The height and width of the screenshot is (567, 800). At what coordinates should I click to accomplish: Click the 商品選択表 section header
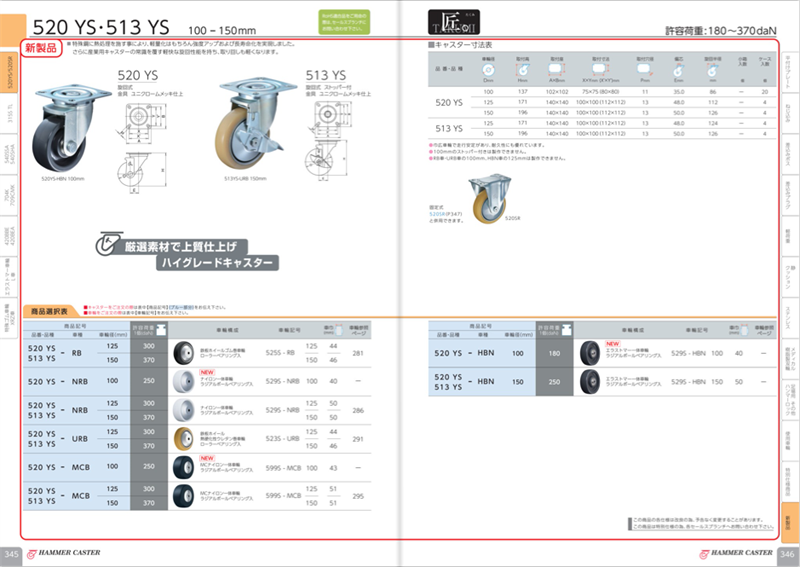pyautogui.click(x=49, y=311)
